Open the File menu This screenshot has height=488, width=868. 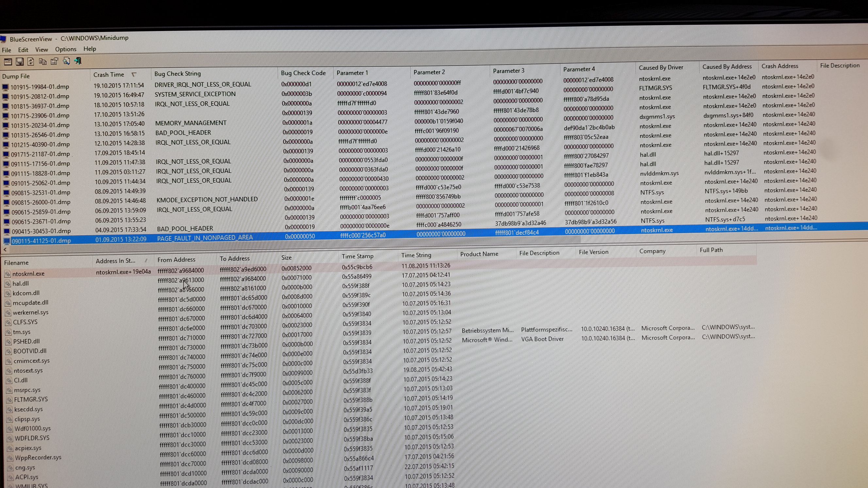click(x=7, y=50)
